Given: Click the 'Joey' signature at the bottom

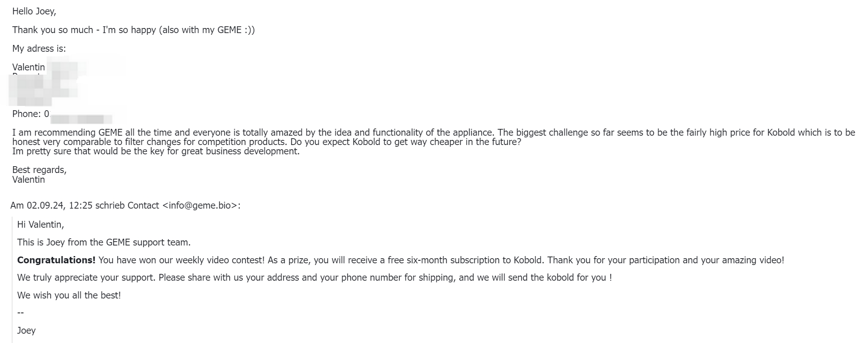Looking at the screenshot, I should tap(26, 331).
